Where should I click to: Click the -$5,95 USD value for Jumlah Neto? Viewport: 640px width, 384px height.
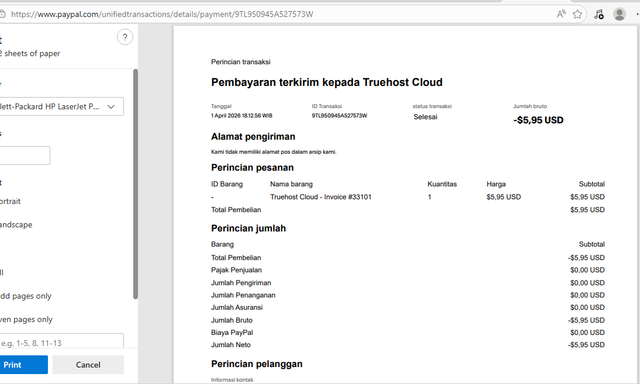pos(586,345)
